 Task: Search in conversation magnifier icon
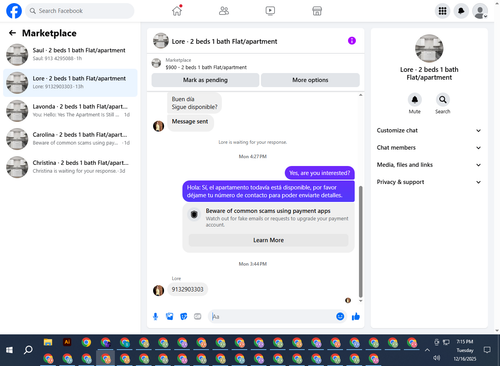(x=443, y=100)
